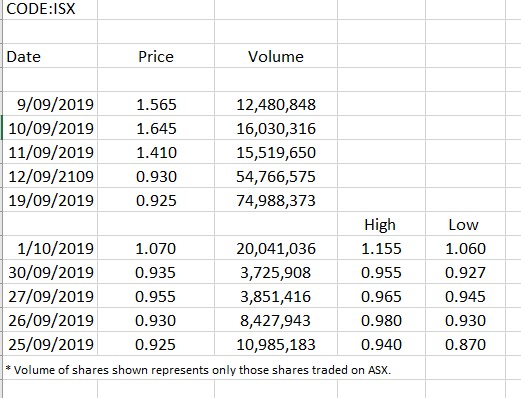This screenshot has width=521, height=398.
Task: Select the Date header cell
Action: tap(50, 56)
